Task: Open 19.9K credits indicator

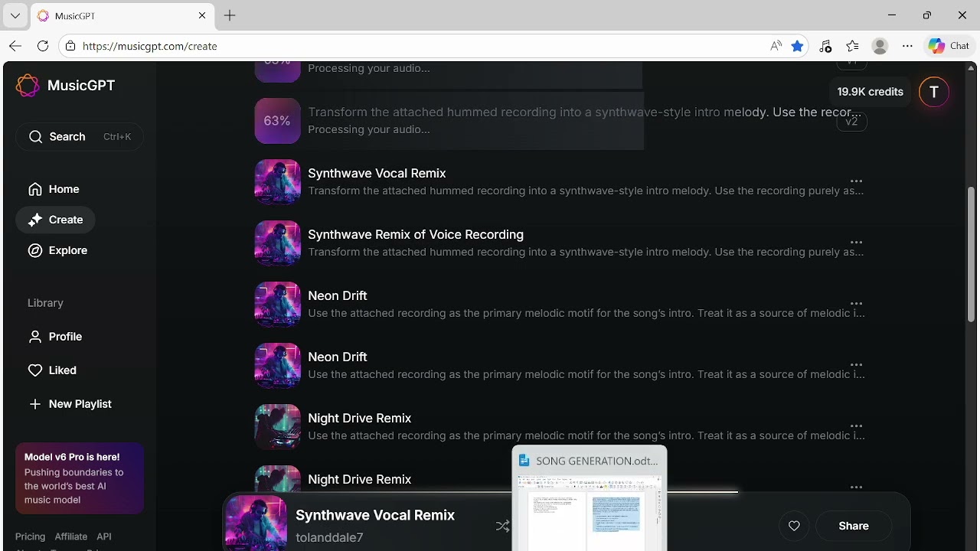Action: pos(870,92)
